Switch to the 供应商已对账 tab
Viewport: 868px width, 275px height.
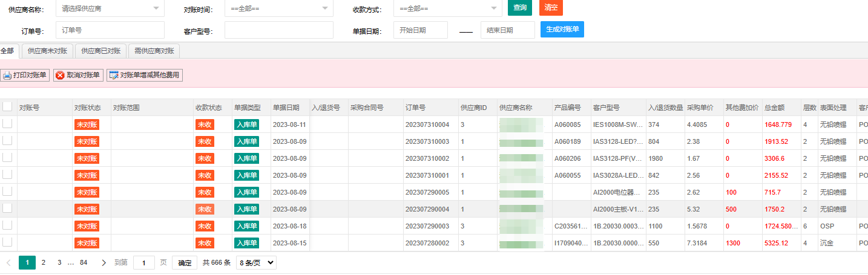click(101, 51)
